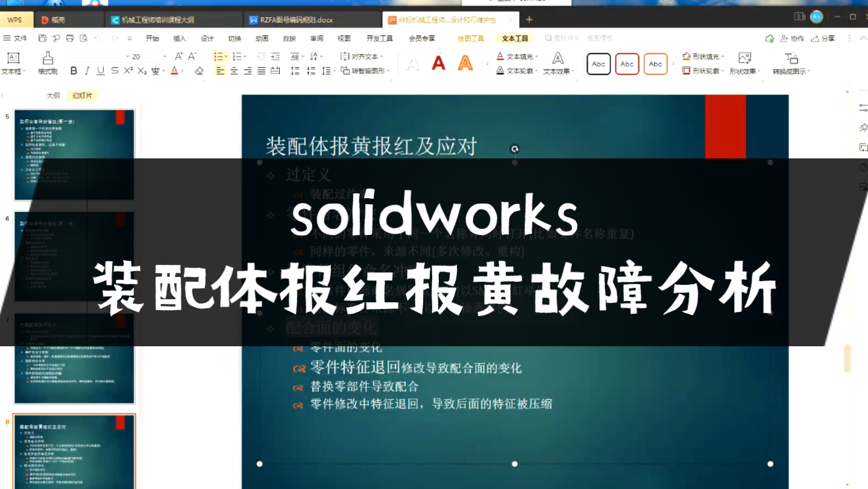Open 文本效果 text effects
This screenshot has width=868, height=489.
558,63
